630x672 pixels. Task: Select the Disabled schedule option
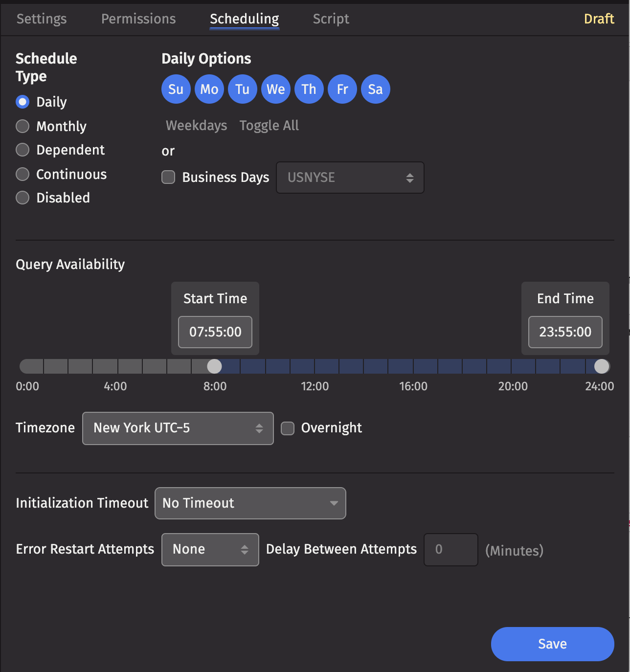point(22,198)
